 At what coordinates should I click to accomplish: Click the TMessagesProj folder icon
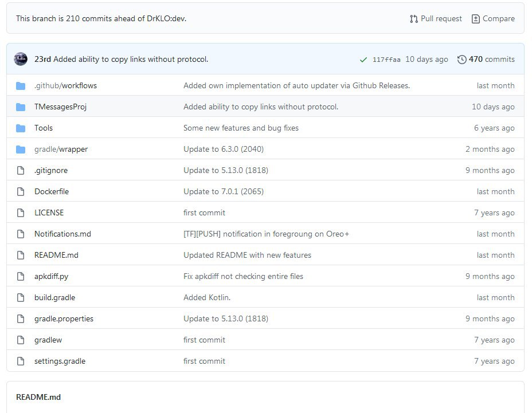(x=21, y=107)
